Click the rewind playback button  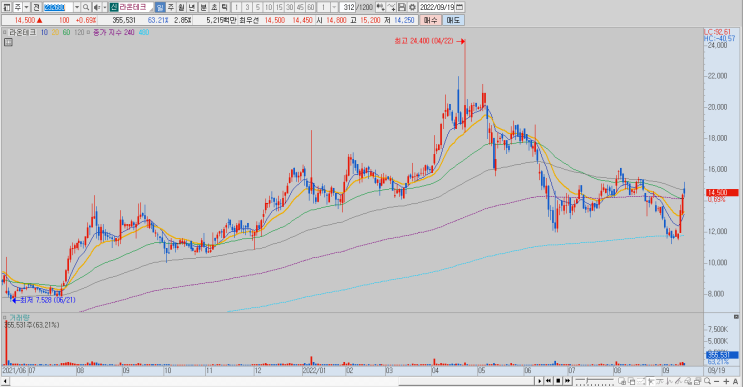click(x=548, y=381)
